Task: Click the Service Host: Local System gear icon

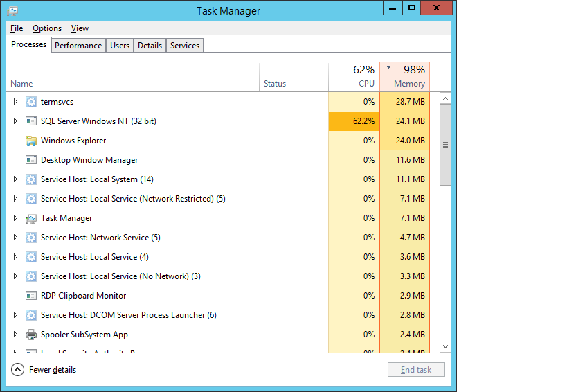Action: pos(31,179)
